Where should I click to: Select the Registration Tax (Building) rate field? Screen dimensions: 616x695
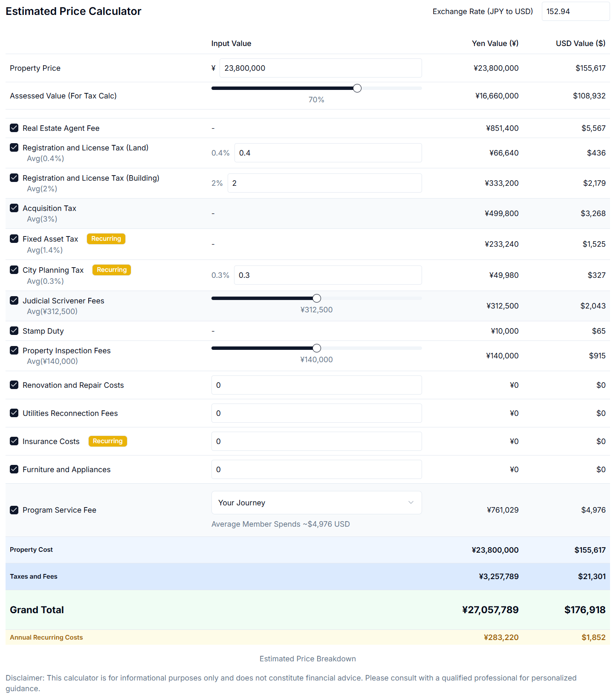(x=324, y=183)
